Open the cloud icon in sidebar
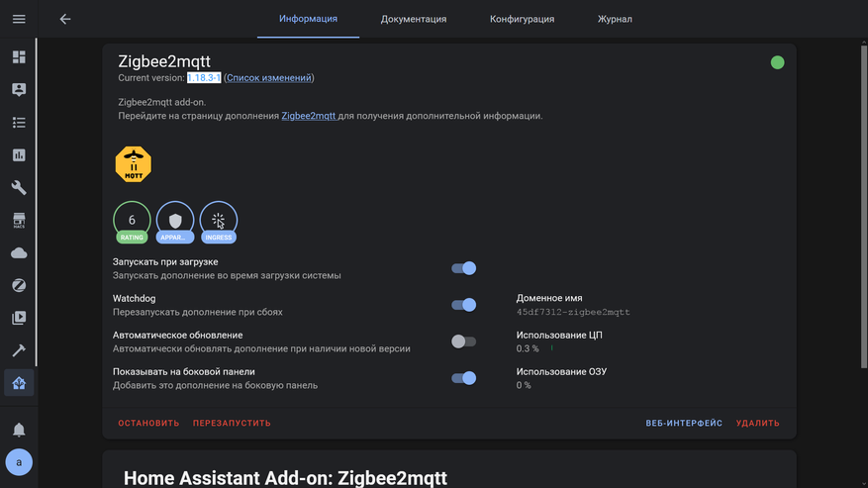 click(x=19, y=252)
